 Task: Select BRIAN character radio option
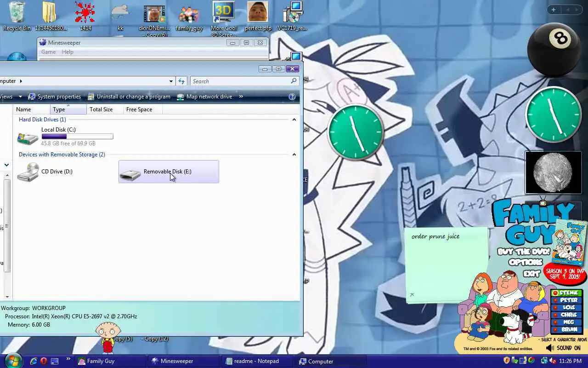click(x=566, y=329)
